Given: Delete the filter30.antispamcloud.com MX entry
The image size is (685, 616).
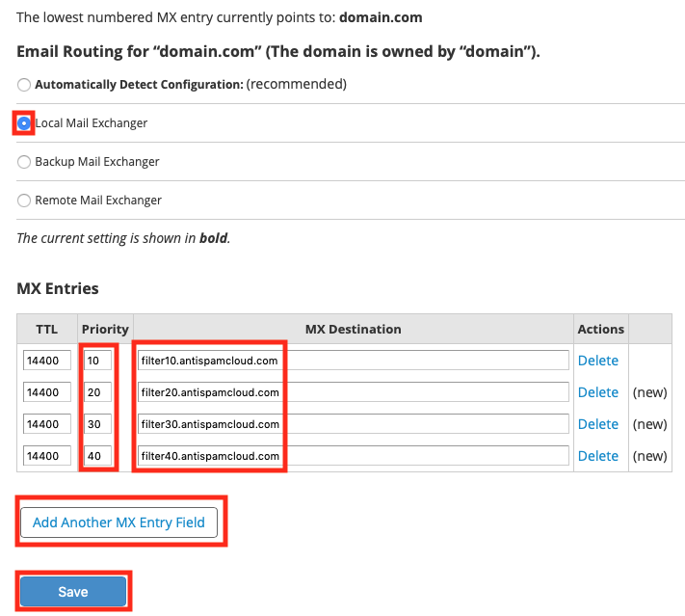Looking at the screenshot, I should [597, 424].
